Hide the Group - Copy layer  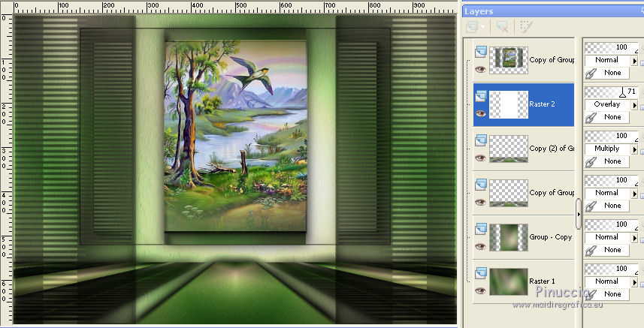click(x=480, y=246)
